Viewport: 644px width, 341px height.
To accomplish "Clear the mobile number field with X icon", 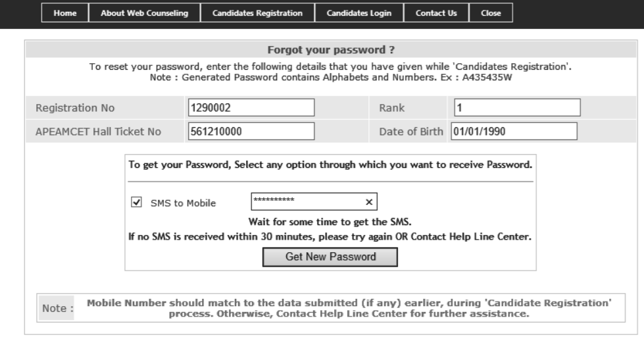I will [x=369, y=201].
